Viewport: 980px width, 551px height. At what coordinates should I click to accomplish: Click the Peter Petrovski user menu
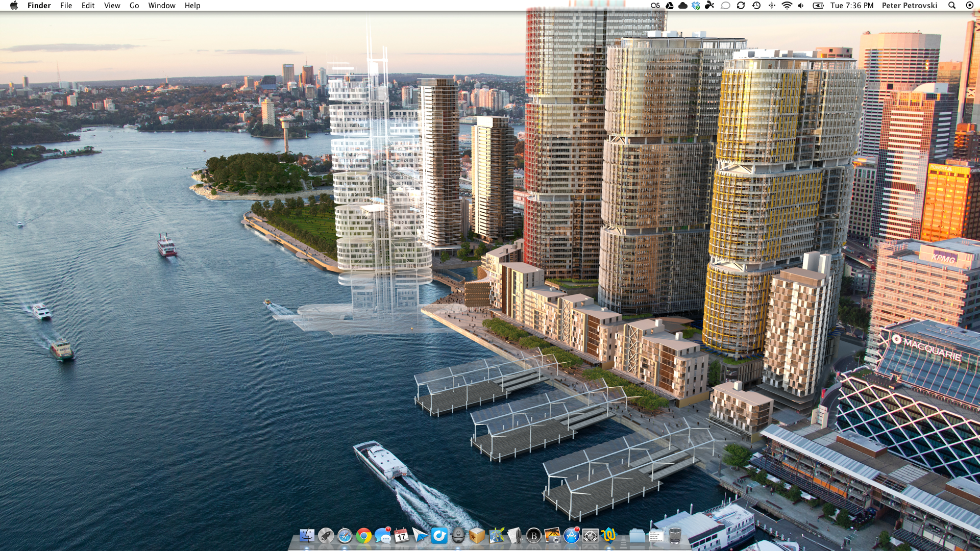[910, 6]
